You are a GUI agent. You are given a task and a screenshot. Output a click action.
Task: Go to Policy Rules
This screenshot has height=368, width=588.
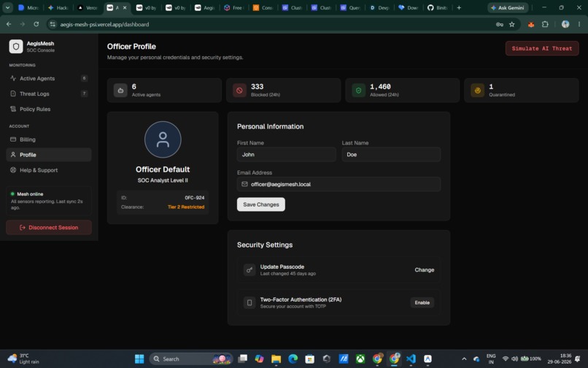tap(49, 109)
